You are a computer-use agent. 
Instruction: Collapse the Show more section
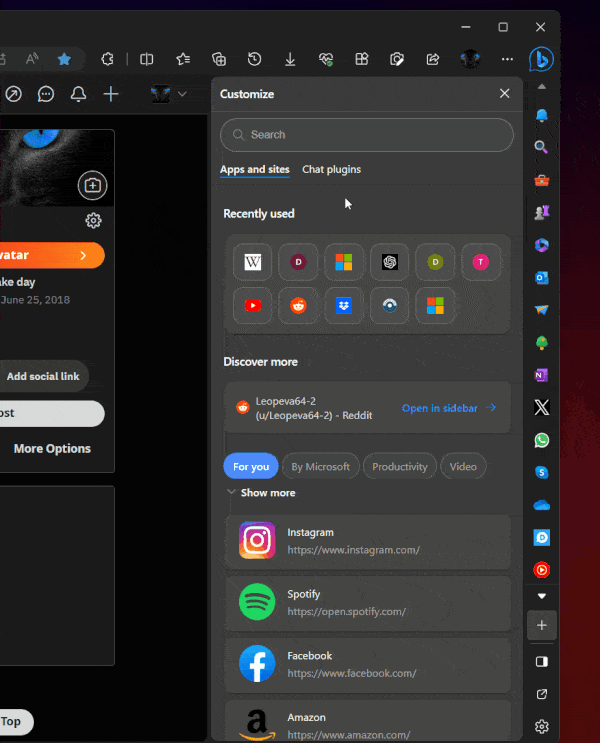click(261, 493)
